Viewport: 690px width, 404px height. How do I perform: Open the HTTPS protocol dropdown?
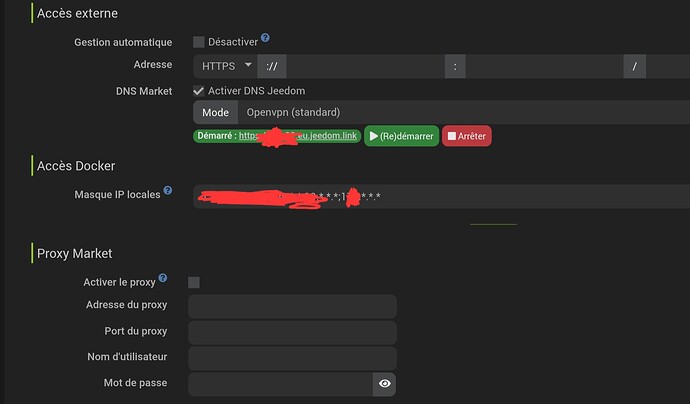tap(225, 66)
